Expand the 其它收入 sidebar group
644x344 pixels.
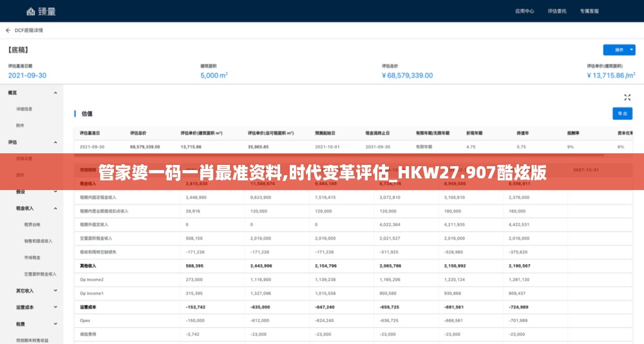(x=55, y=291)
